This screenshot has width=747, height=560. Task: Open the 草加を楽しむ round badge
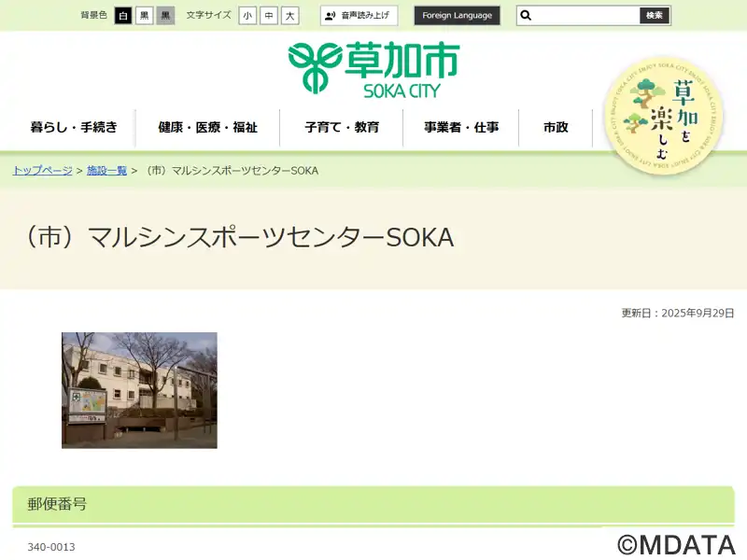tap(663, 116)
